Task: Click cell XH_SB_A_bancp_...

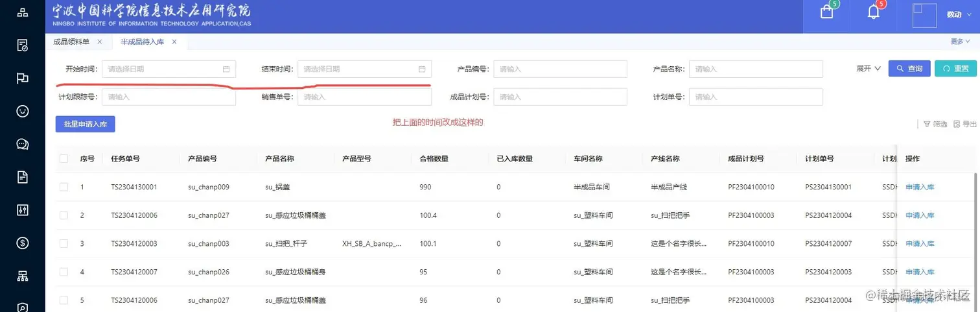Action: coord(372,243)
